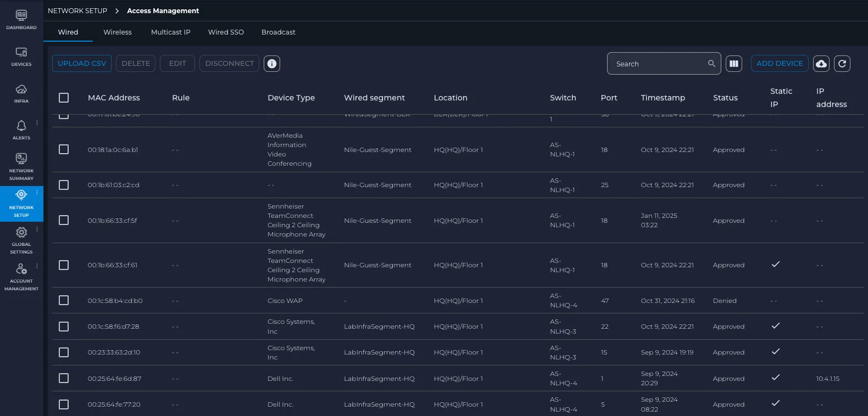Click the Network Setup breadcrumb link

(77, 10)
